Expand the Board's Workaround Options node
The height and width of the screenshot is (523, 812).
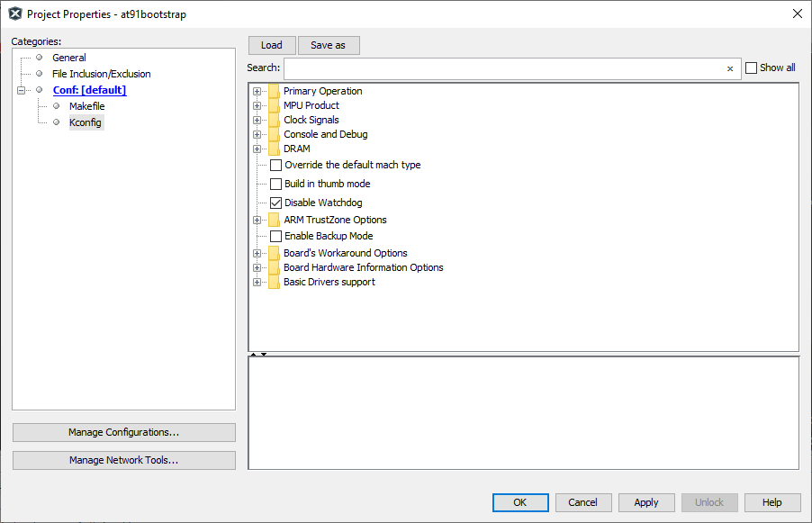coord(257,254)
